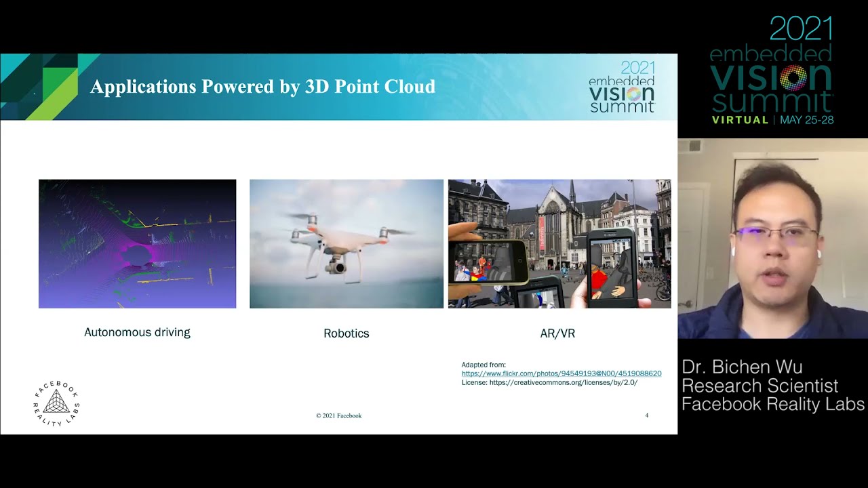The image size is (868, 488).
Task: Click the "Robotics" caption
Action: tap(346, 333)
